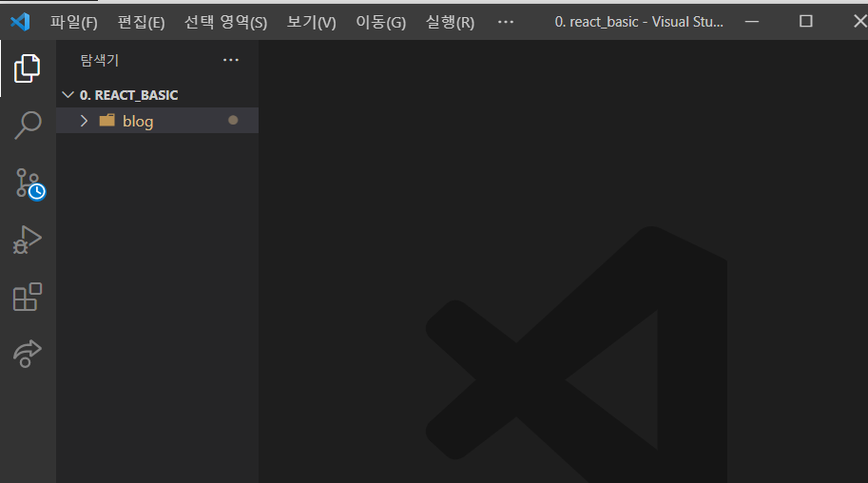Open the Live Share arrow icon

point(28,354)
